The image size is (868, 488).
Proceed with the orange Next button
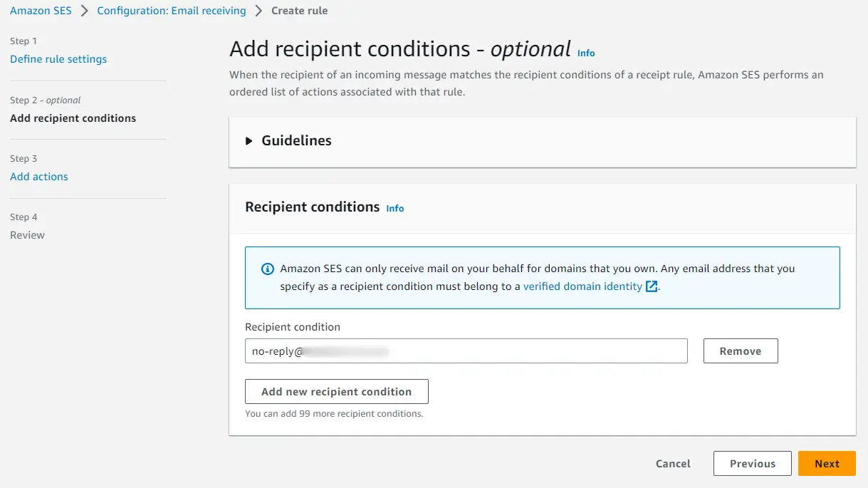pyautogui.click(x=827, y=464)
